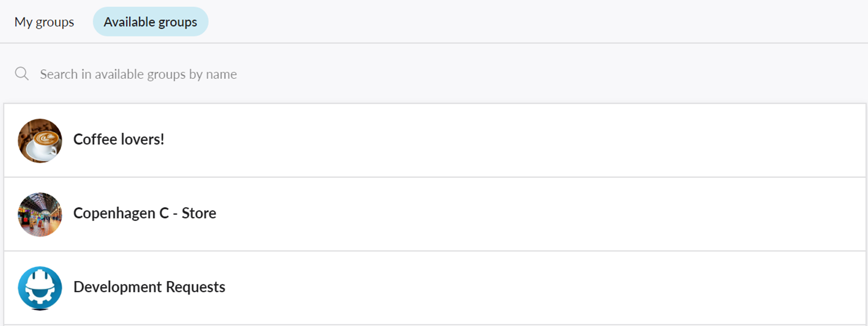Screen dimensions: 868x326
Task: Open the Development Requests group title
Action: tap(149, 287)
